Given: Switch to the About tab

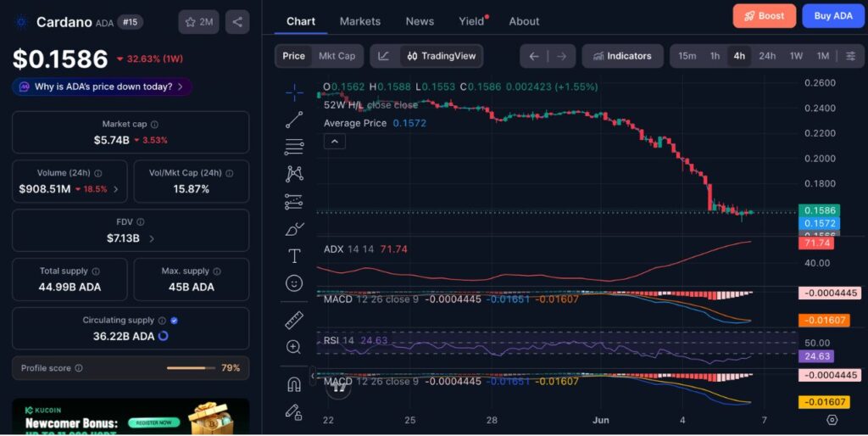Looking at the screenshot, I should coord(524,21).
